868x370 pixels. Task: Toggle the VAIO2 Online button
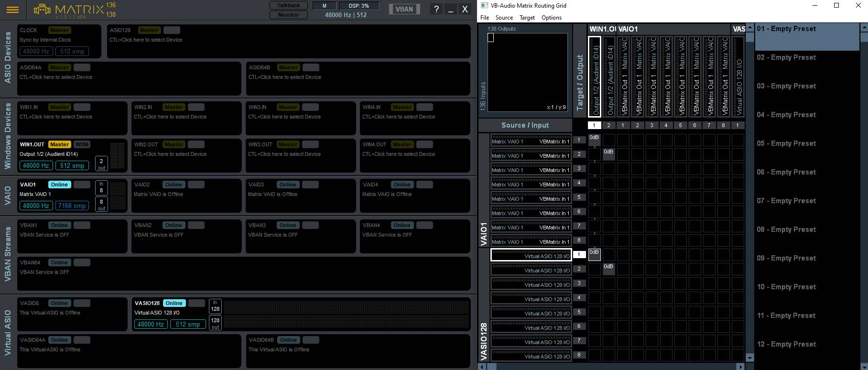(x=174, y=185)
